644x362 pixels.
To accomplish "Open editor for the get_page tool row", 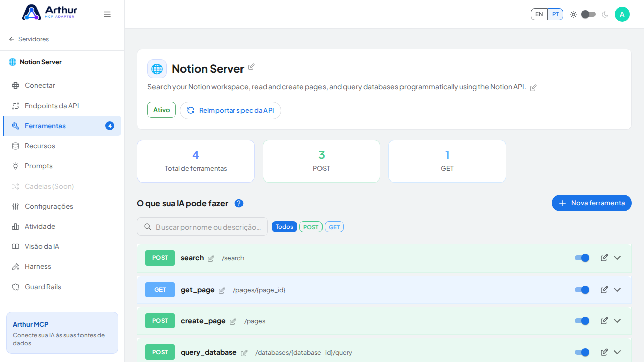I will (604, 290).
